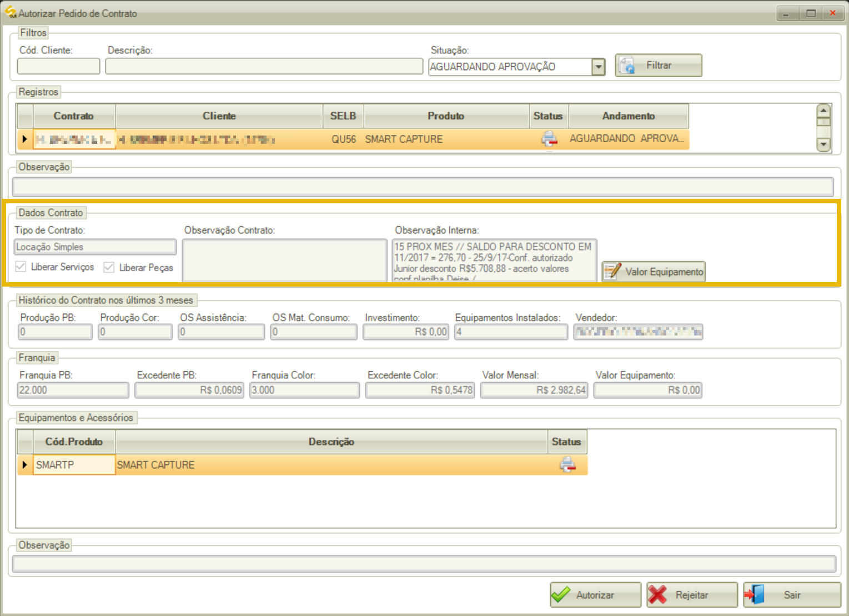This screenshot has width=849, height=616.
Task: Click the Produto column header
Action: click(446, 116)
